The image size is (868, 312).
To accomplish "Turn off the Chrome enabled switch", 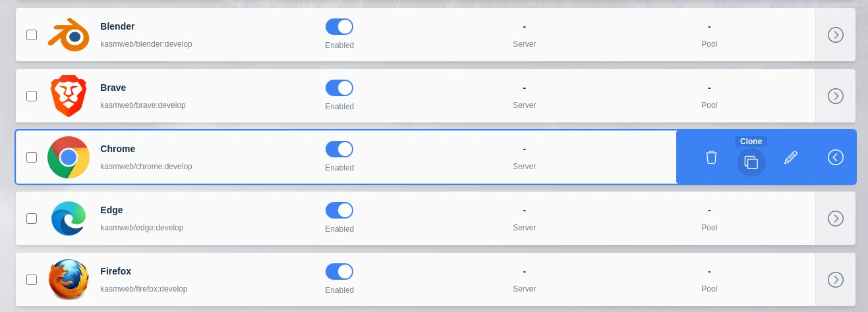I will pos(339,149).
